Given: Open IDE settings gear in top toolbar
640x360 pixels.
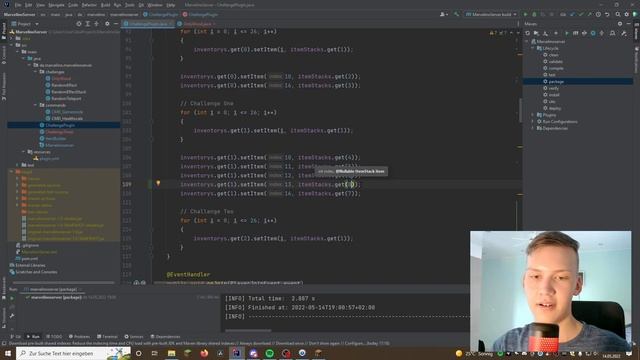Looking at the screenshot, I should pos(627,14).
